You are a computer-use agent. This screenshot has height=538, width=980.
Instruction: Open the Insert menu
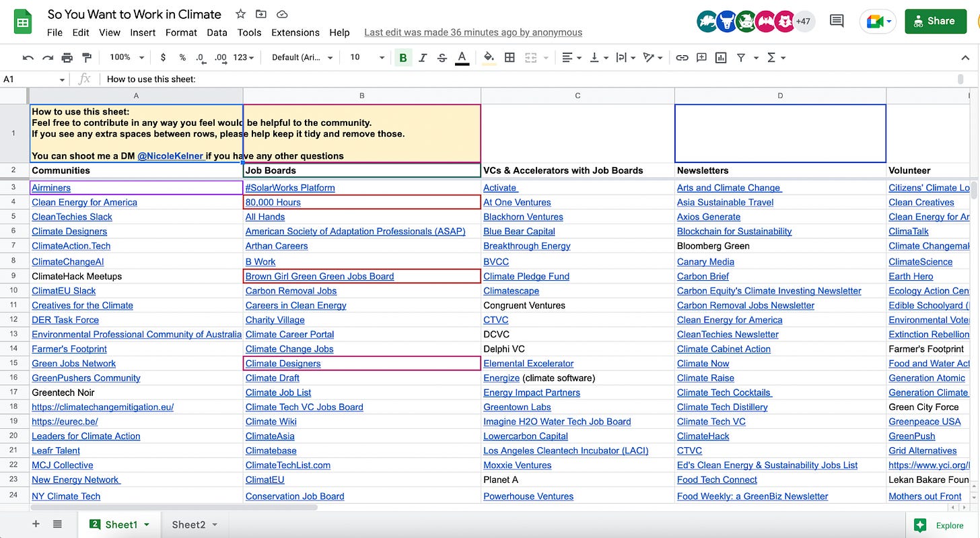click(143, 32)
